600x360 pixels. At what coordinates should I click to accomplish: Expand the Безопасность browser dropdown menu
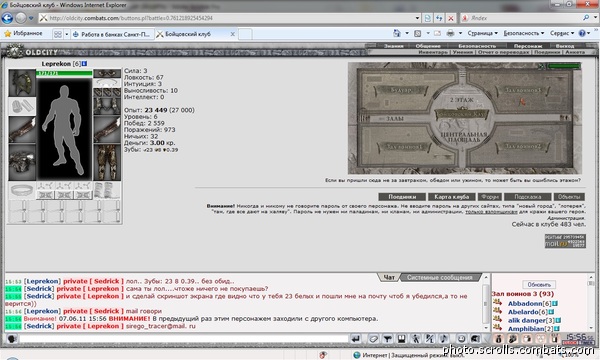(x=523, y=33)
